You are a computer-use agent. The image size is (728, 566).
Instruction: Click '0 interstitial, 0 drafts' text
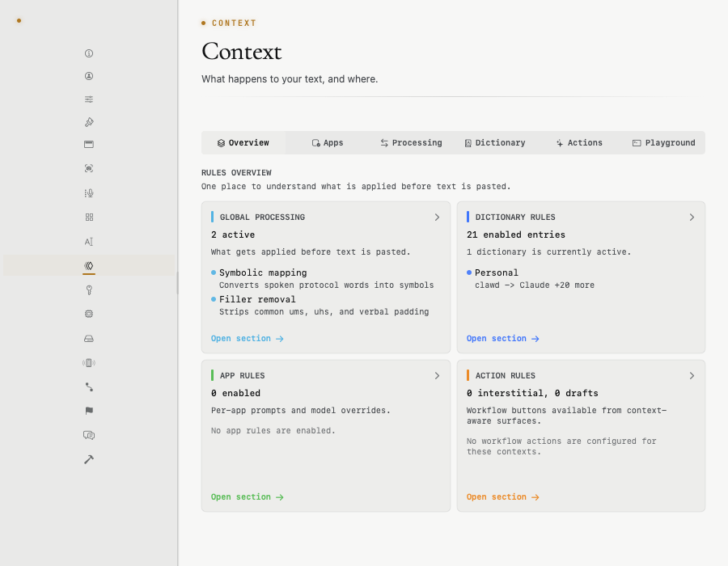pyautogui.click(x=532, y=393)
